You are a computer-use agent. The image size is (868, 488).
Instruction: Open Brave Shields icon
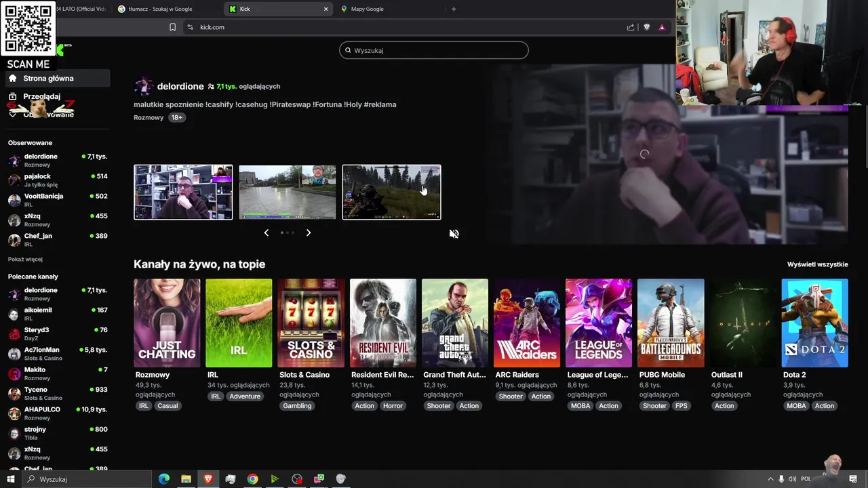[x=646, y=27]
